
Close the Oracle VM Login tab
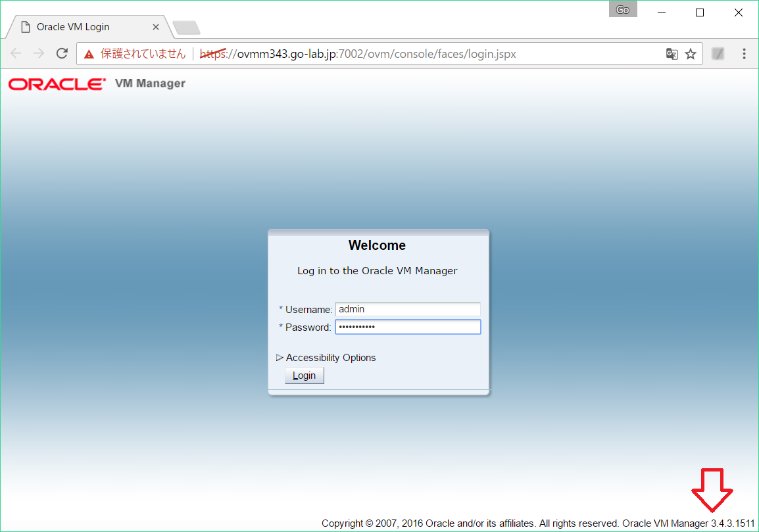click(x=156, y=27)
